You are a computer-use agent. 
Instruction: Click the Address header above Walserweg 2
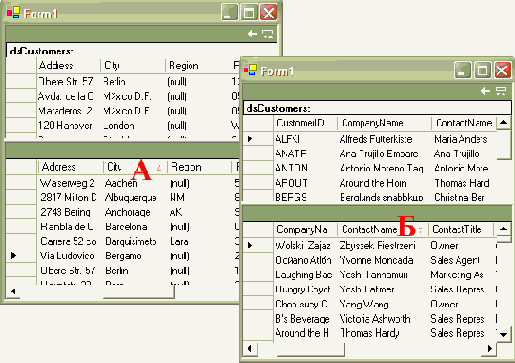[70, 167]
